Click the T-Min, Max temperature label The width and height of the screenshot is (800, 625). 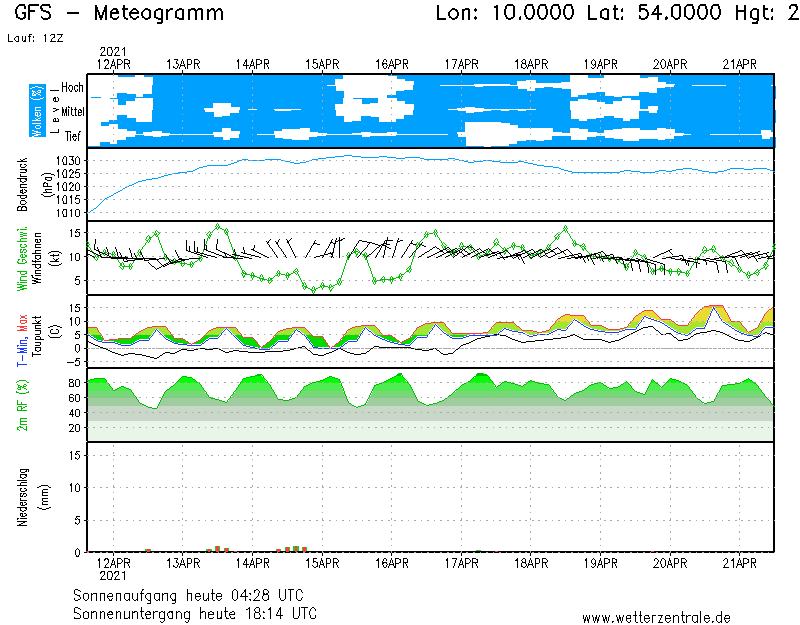[23, 338]
